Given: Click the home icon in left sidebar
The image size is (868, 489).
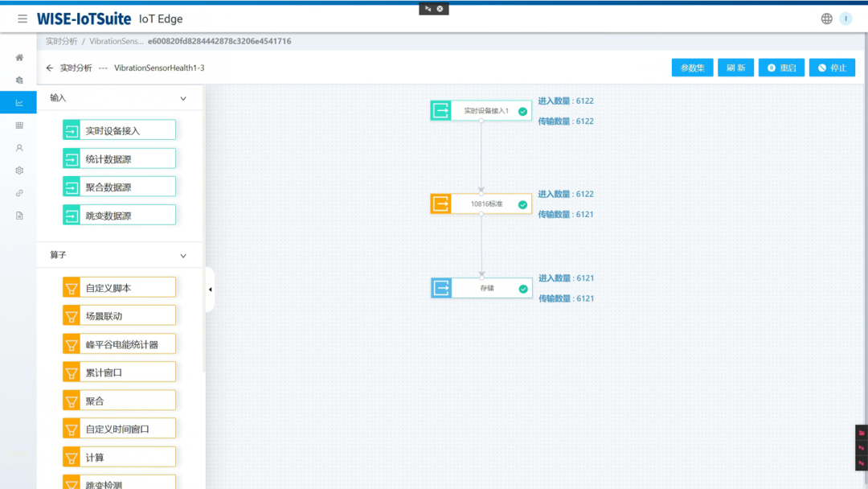Looking at the screenshot, I should (19, 58).
